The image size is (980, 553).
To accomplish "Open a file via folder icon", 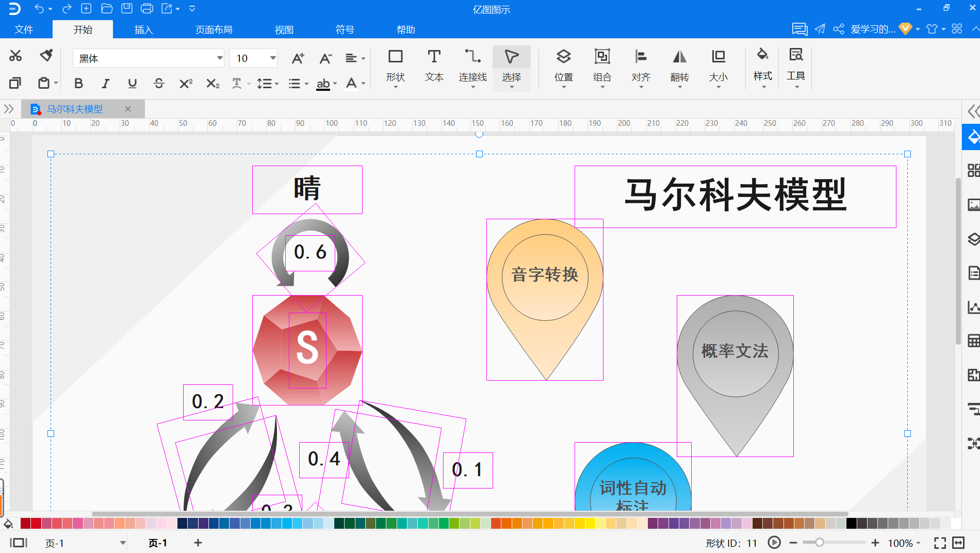I will point(107,8).
